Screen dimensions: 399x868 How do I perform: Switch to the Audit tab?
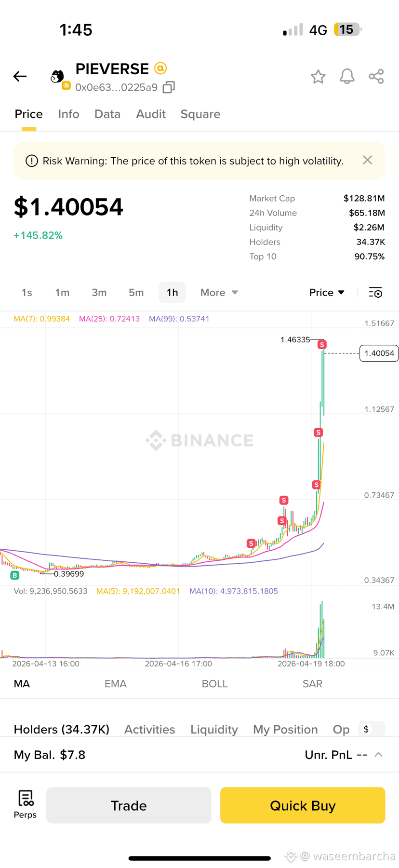[151, 114]
